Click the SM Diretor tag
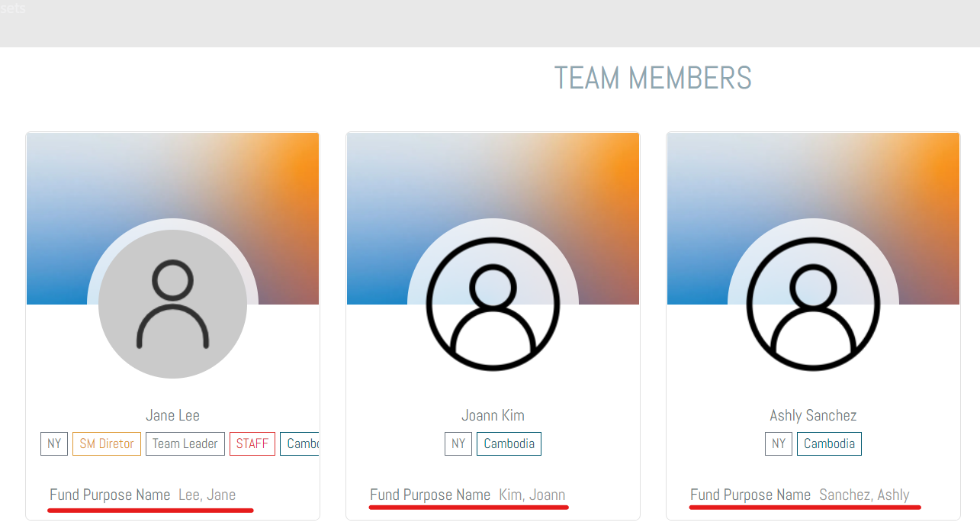The width and height of the screenshot is (980, 532). coord(107,443)
